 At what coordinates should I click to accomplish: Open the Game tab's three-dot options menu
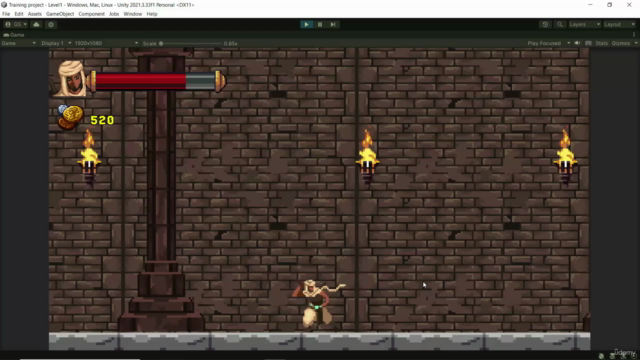point(634,35)
